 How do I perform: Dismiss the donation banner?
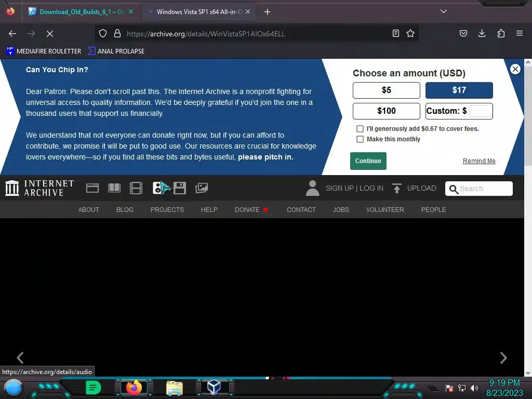515,69
